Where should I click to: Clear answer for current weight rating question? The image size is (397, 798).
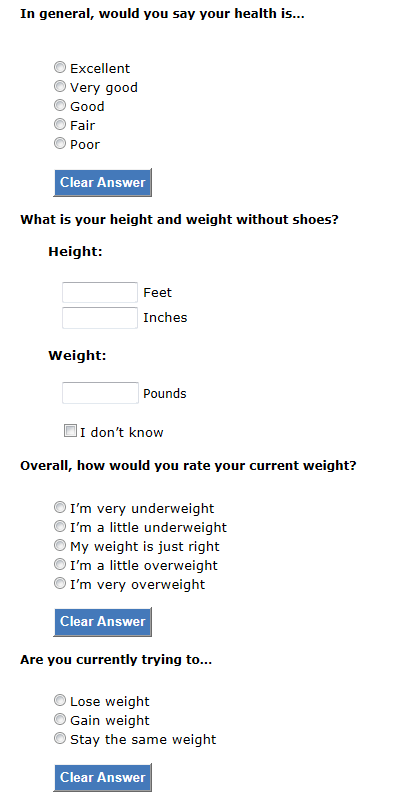[102, 622]
